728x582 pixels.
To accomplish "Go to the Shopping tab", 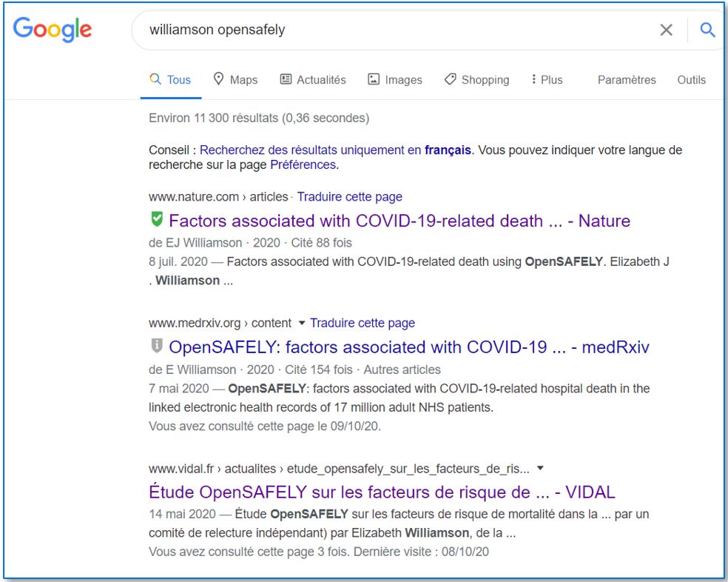I will (x=476, y=79).
